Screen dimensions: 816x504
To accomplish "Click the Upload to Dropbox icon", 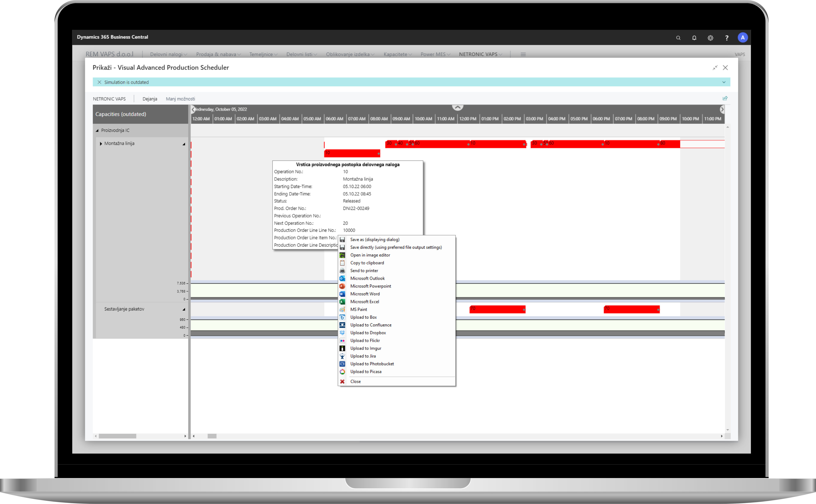I will (x=342, y=333).
